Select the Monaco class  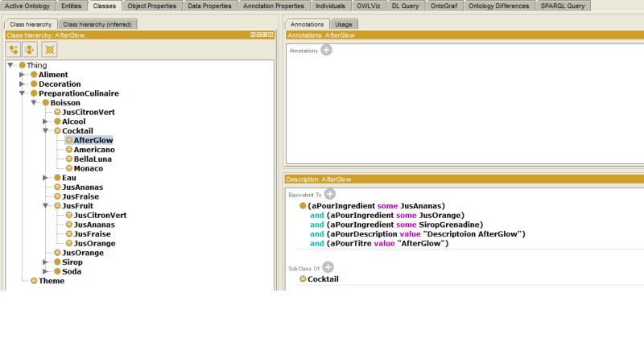tap(89, 169)
